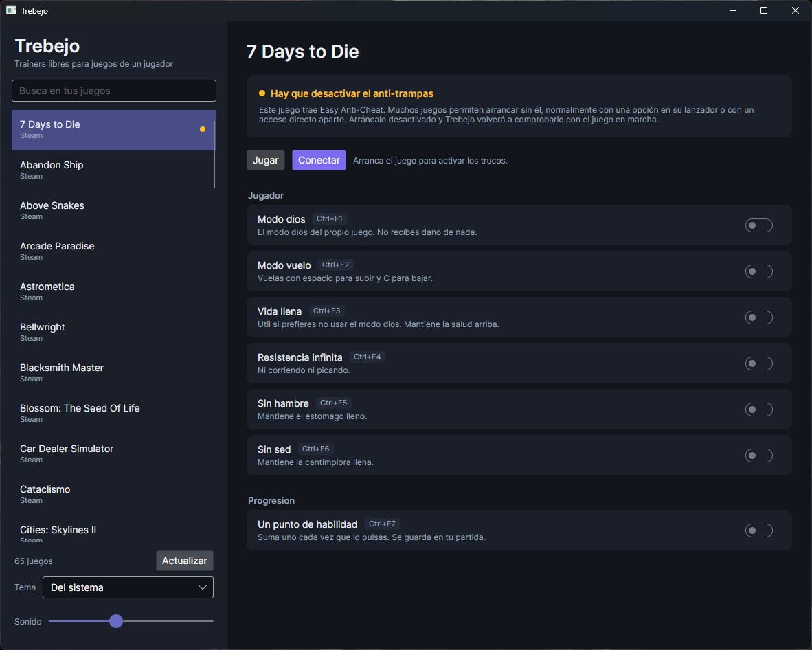This screenshot has height=650, width=812.
Task: Choose Blossom: The Seed Of Life
Action: coord(113,413)
